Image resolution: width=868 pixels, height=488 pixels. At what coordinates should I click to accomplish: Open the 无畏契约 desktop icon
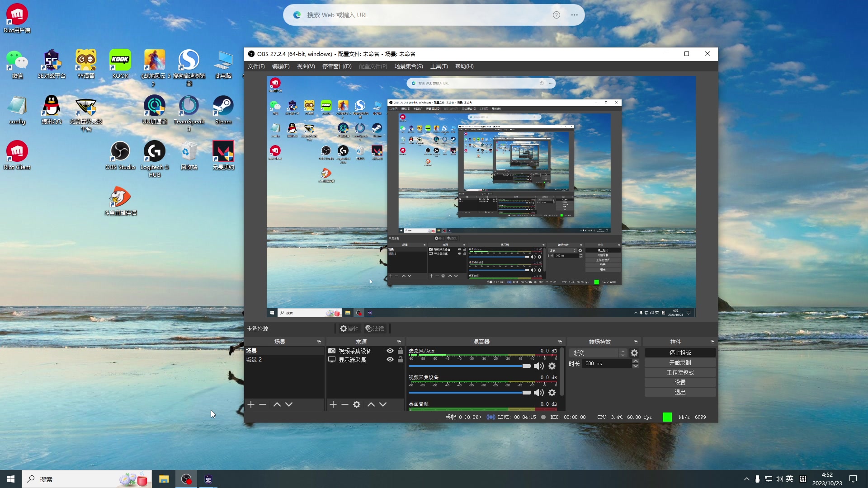[223, 155]
